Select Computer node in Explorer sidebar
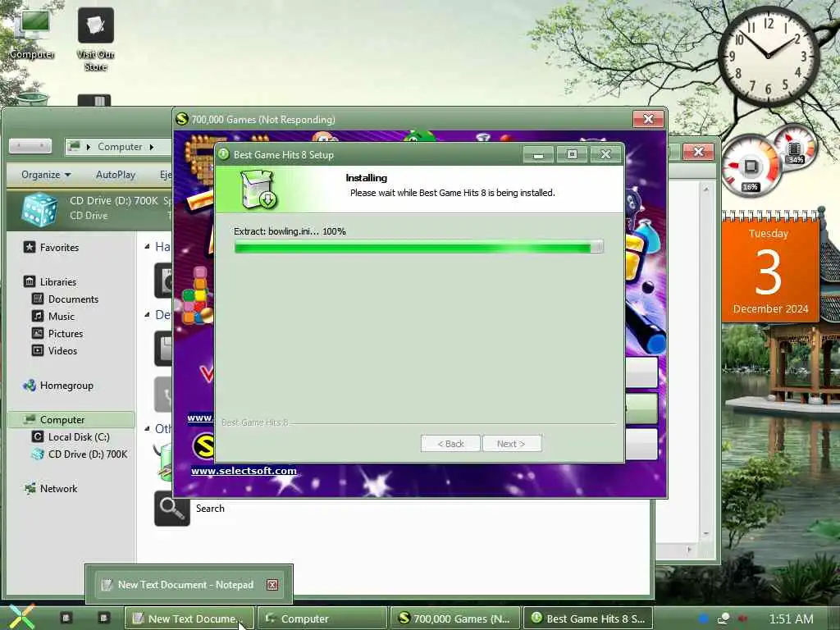This screenshot has height=630, width=840. click(71, 419)
